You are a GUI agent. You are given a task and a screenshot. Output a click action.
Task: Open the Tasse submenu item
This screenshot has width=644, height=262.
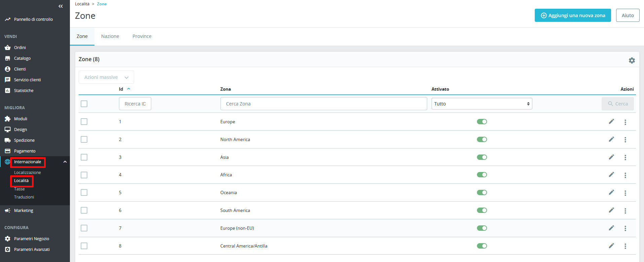pos(19,189)
